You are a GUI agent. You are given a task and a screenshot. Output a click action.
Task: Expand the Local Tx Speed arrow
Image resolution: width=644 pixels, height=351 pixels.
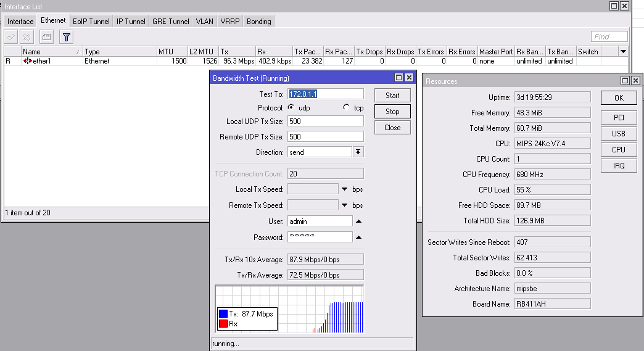pos(345,189)
